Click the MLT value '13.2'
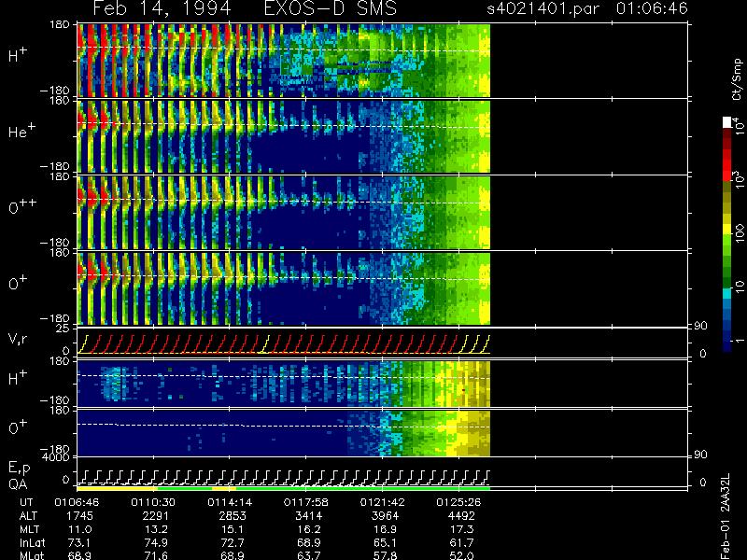The width and height of the screenshot is (747, 560). [x=157, y=529]
